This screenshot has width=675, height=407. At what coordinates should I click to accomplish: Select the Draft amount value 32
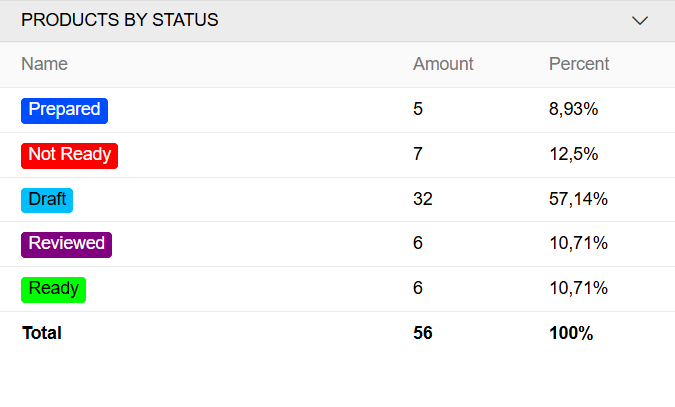423,199
